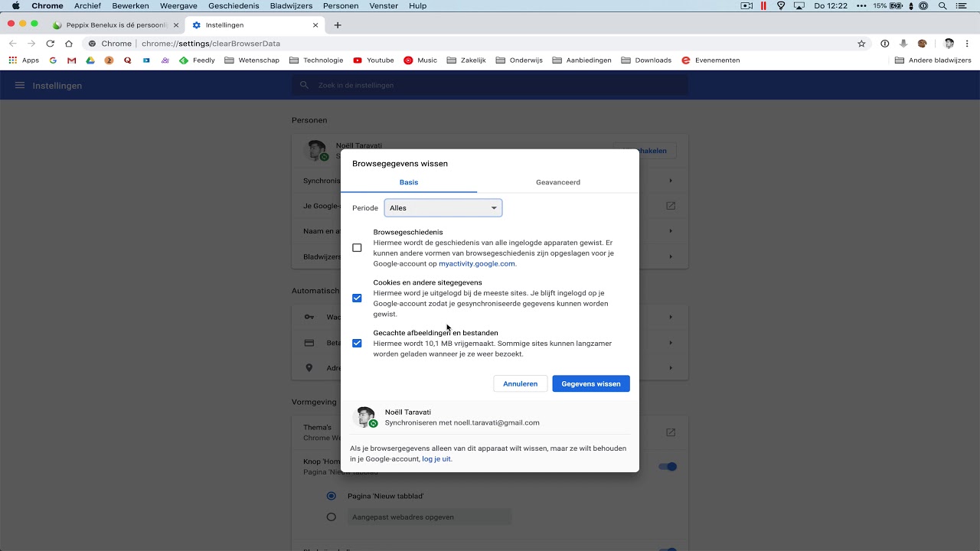This screenshot has height=551, width=980.
Task: Switch to the Geavanceerd tab
Action: point(558,182)
